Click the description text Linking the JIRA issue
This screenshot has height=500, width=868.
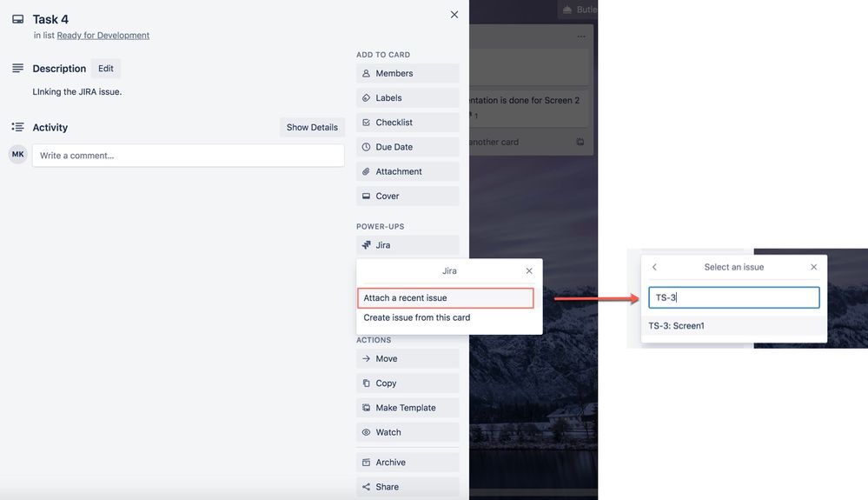click(77, 92)
